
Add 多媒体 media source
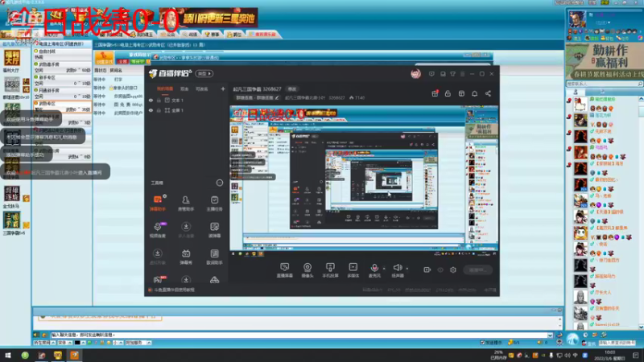(353, 270)
